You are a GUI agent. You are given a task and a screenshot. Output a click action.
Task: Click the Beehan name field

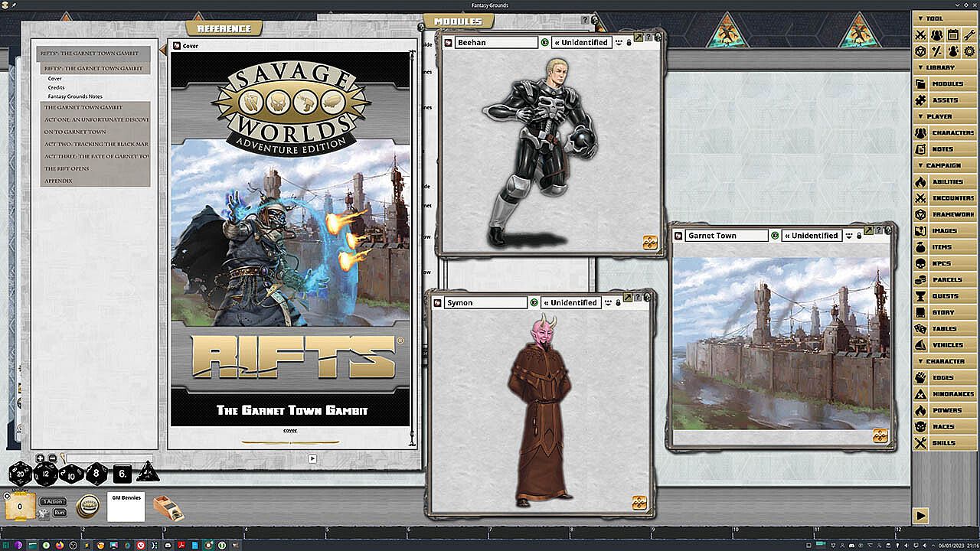pyautogui.click(x=497, y=43)
